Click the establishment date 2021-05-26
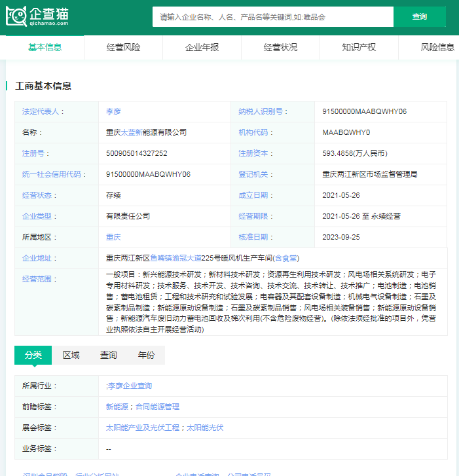The width and height of the screenshot is (459, 476). 341,196
